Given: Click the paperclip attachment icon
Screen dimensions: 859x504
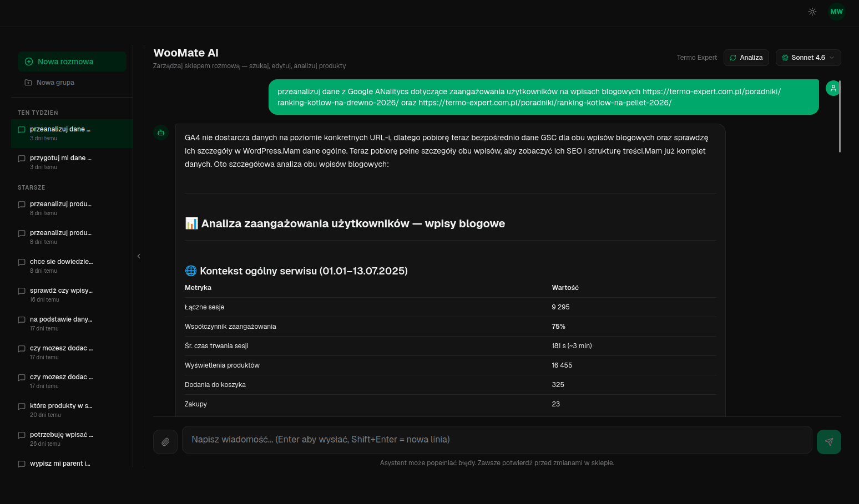Looking at the screenshot, I should (x=165, y=442).
